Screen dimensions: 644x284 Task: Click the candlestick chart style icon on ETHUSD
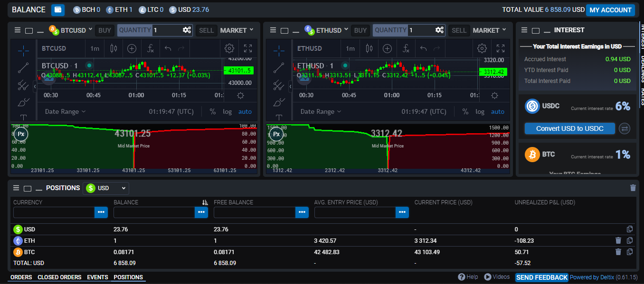click(x=369, y=48)
